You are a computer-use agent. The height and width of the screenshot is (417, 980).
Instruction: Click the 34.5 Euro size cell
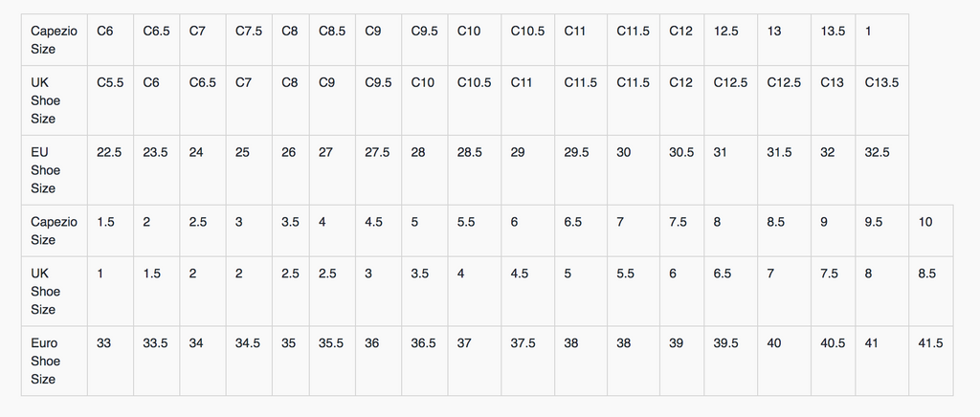coord(248,343)
